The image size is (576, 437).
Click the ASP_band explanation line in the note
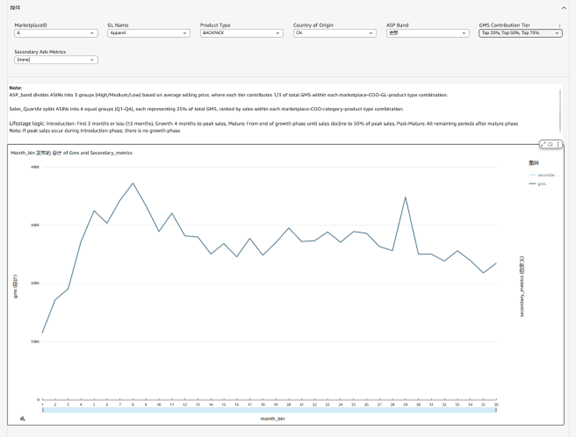228,95
